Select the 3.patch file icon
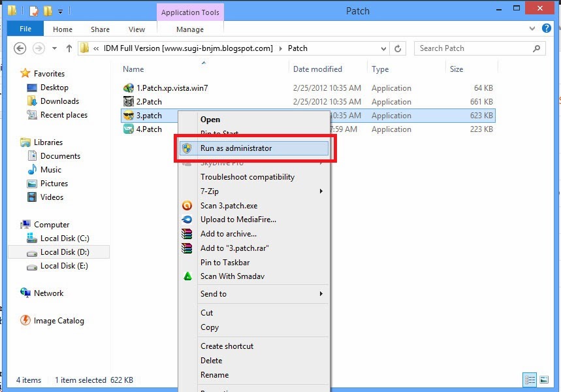This screenshot has width=561, height=392. click(129, 115)
